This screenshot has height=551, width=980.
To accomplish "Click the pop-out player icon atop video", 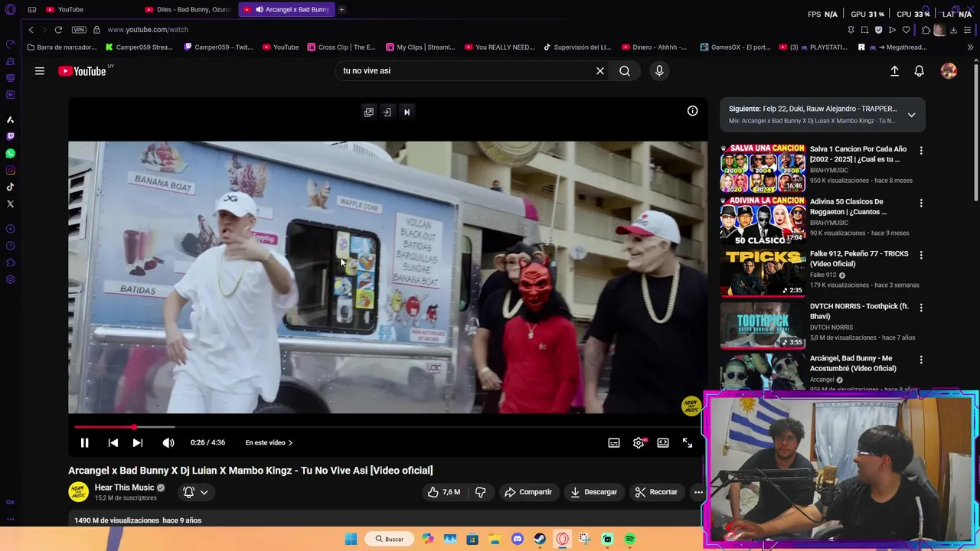I will 369,112.
